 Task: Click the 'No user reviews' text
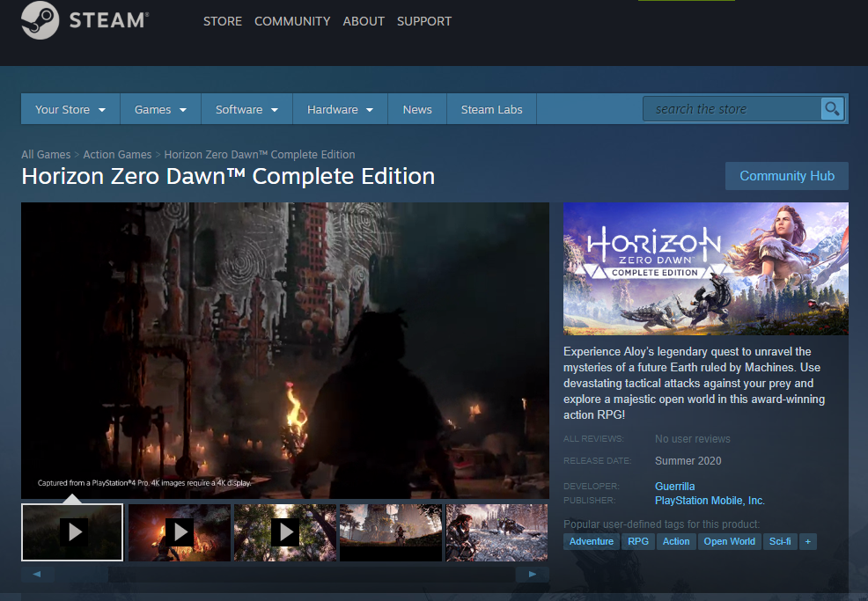(x=693, y=439)
